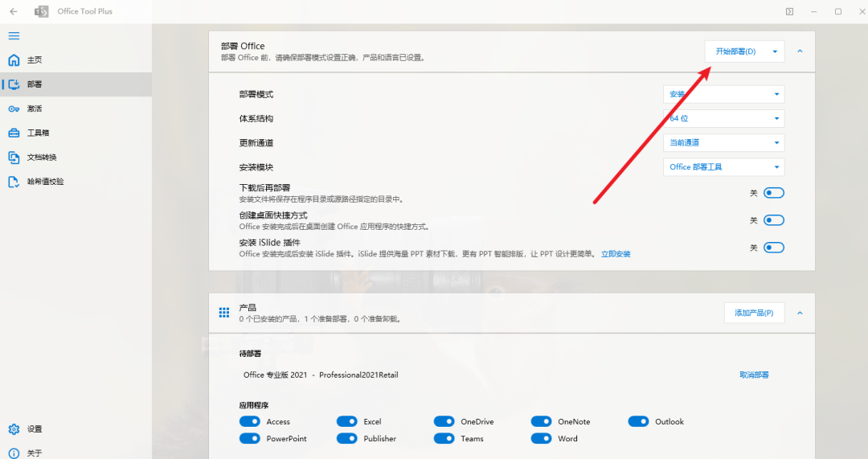Click the document convert icon beside 文档转换
868x459 pixels.
14,158
